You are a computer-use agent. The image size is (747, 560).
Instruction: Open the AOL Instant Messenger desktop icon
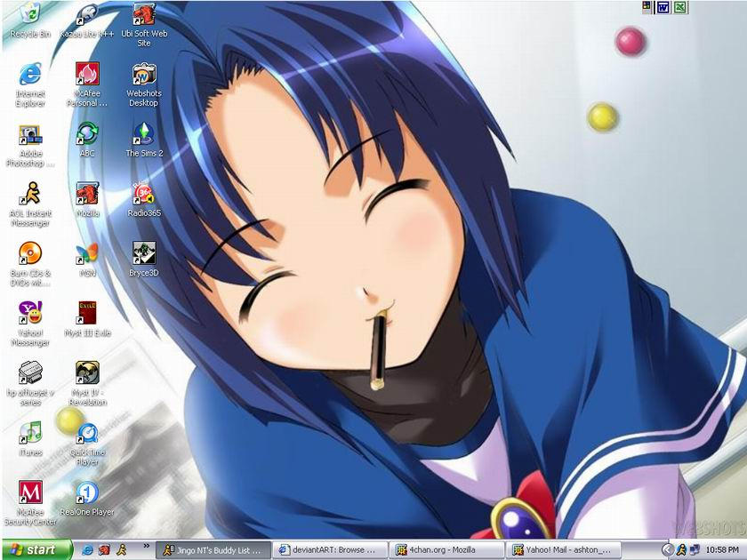point(30,204)
